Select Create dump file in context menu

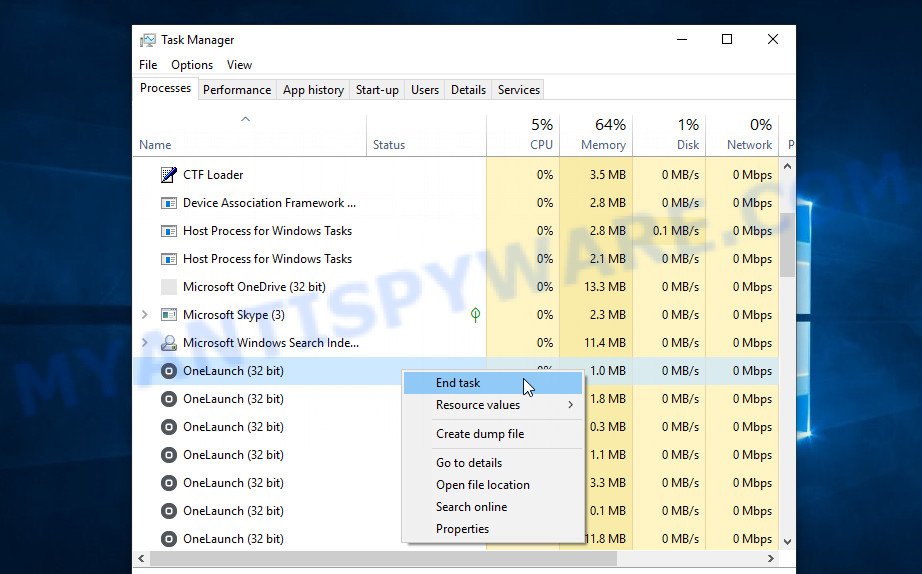(493, 434)
